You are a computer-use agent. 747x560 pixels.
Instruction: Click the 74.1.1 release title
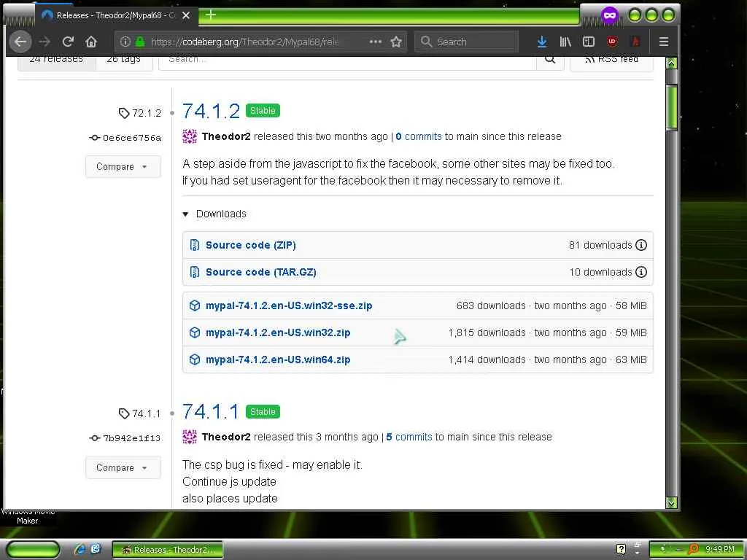(211, 412)
